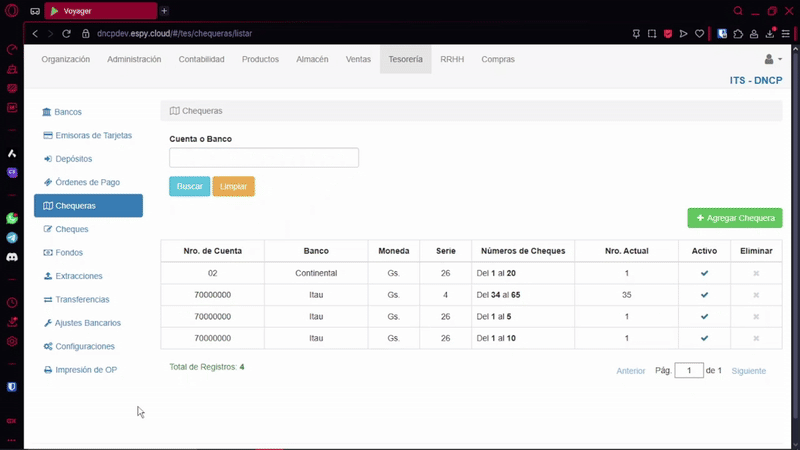Screen dimensions: 800x450
Task: Open Bancos in the sidebar
Action: point(68,112)
